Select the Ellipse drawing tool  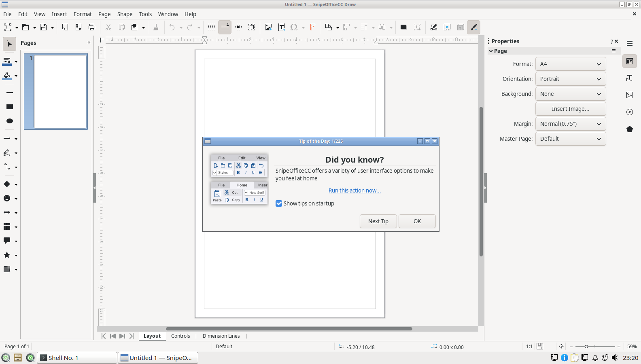[10, 121]
